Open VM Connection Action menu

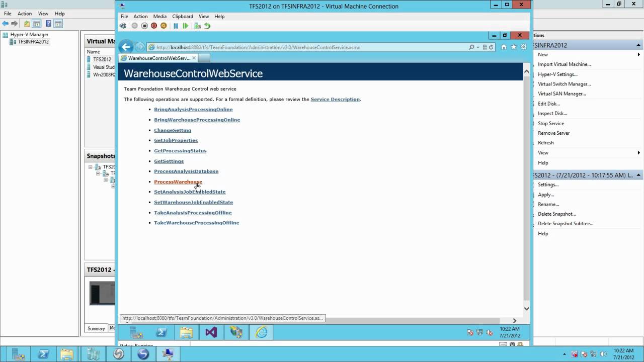point(140,16)
